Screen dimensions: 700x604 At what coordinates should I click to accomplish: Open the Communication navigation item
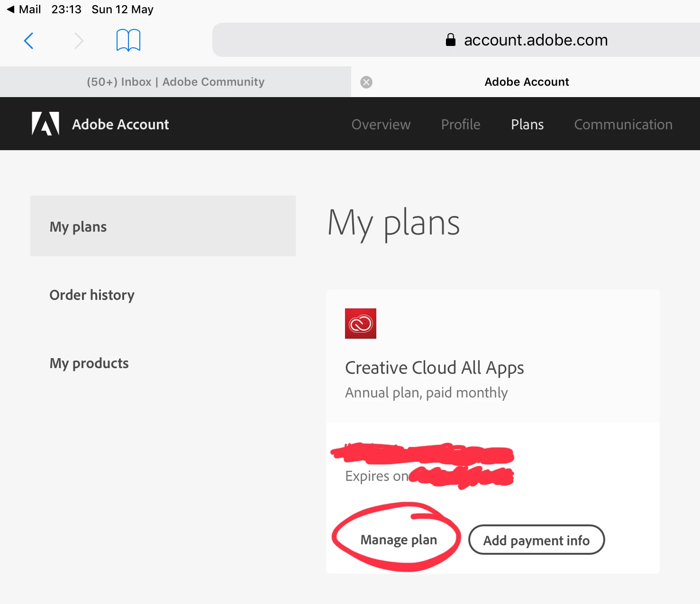pos(623,124)
